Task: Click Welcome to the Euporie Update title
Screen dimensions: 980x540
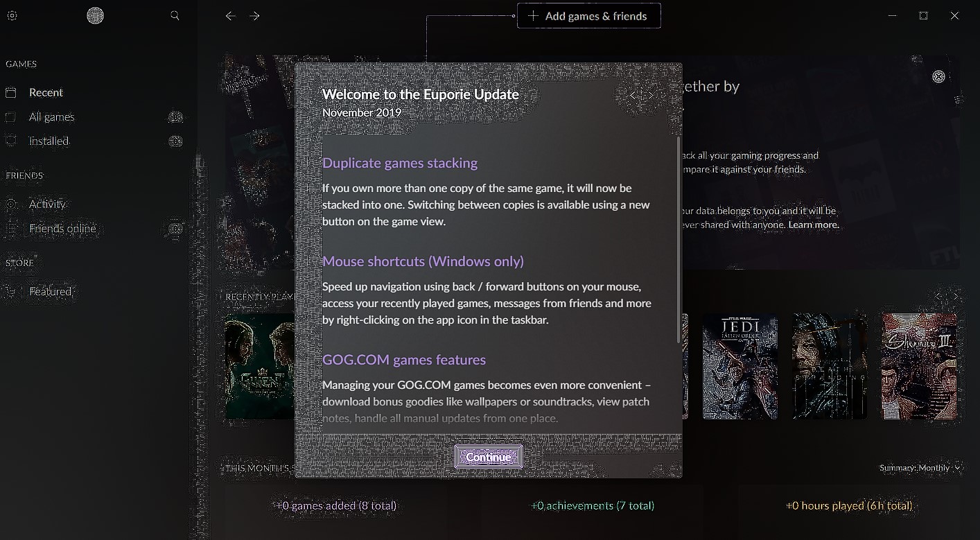Action: tap(421, 94)
